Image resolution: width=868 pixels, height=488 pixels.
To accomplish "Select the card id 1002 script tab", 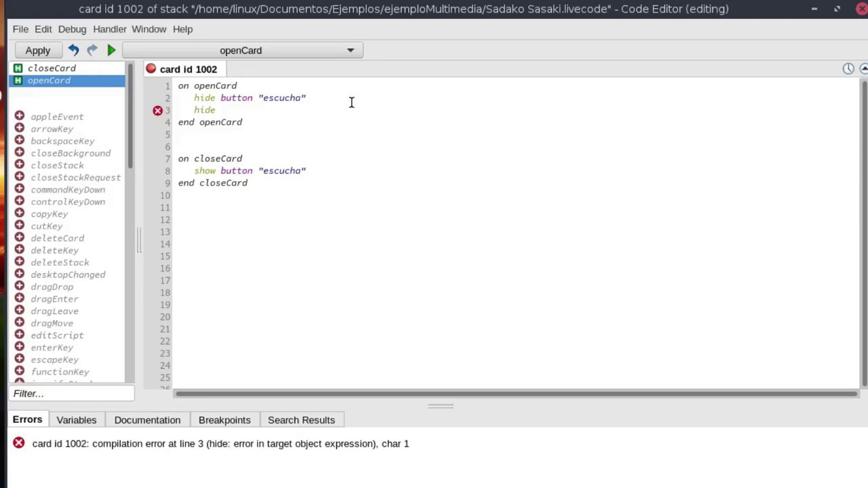I will (185, 69).
